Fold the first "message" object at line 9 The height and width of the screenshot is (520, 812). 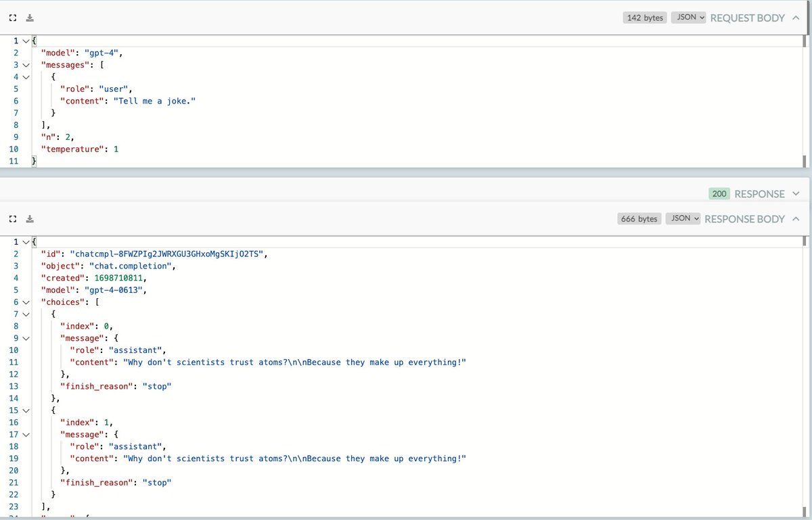(x=26, y=338)
